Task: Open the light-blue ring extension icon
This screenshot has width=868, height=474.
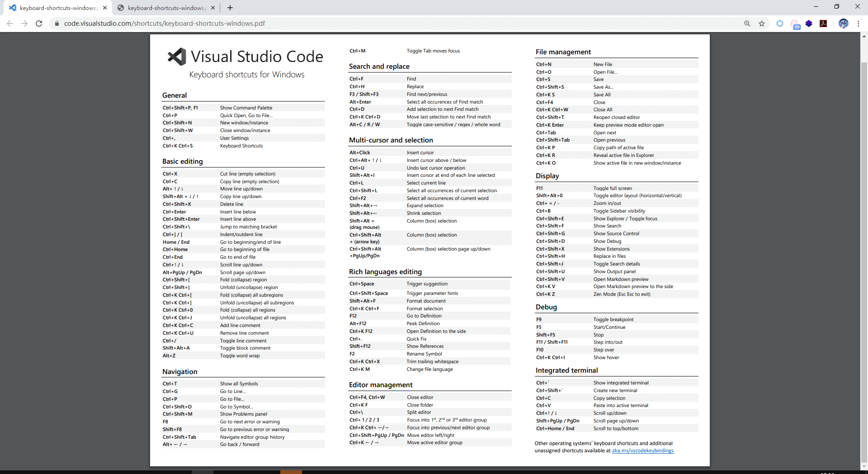Action: coord(780,24)
